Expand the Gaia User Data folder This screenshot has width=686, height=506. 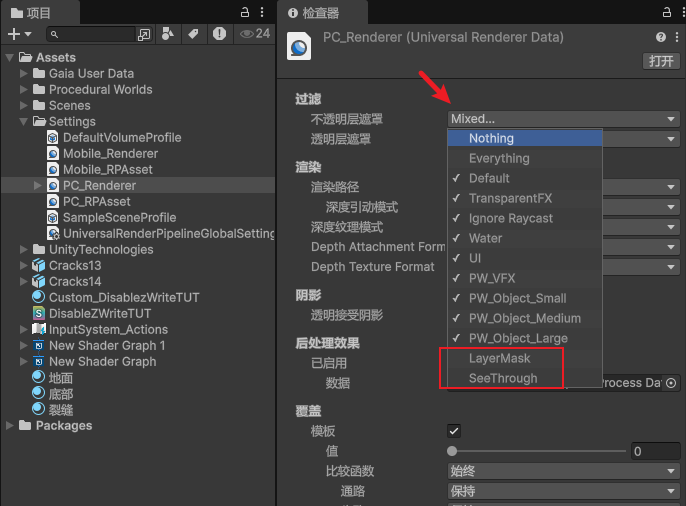coord(24,73)
